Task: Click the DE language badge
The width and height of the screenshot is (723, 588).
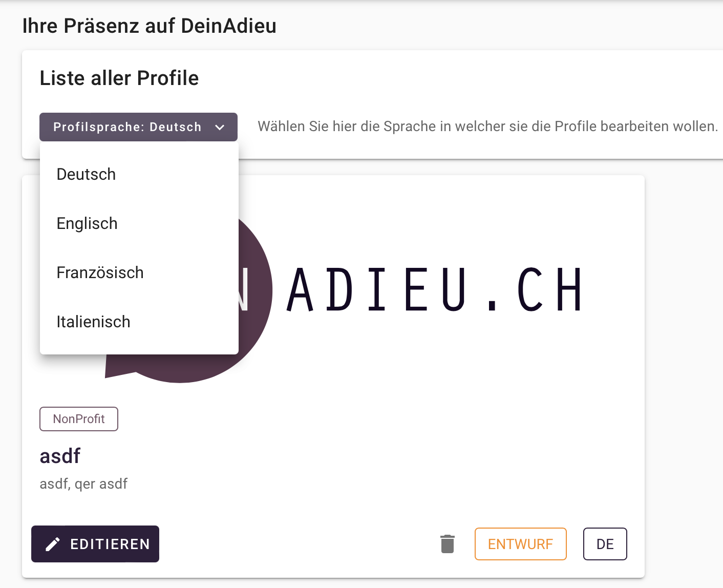Action: coord(605,544)
